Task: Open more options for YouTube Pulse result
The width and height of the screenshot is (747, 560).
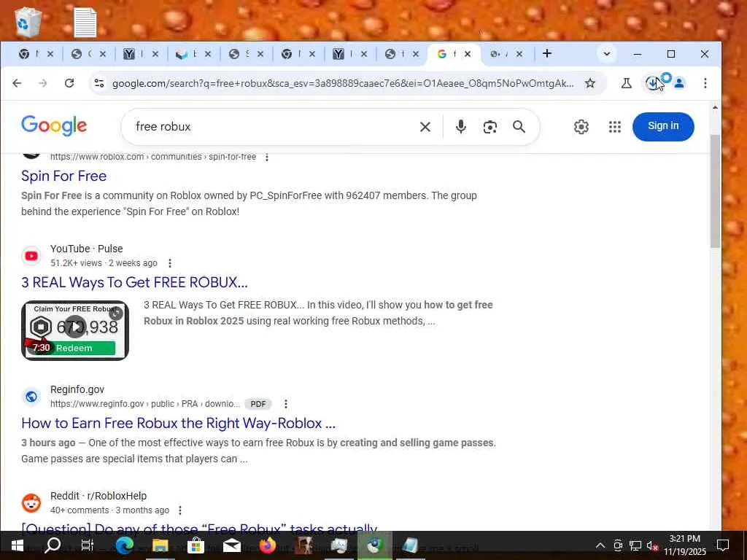Action: point(169,262)
